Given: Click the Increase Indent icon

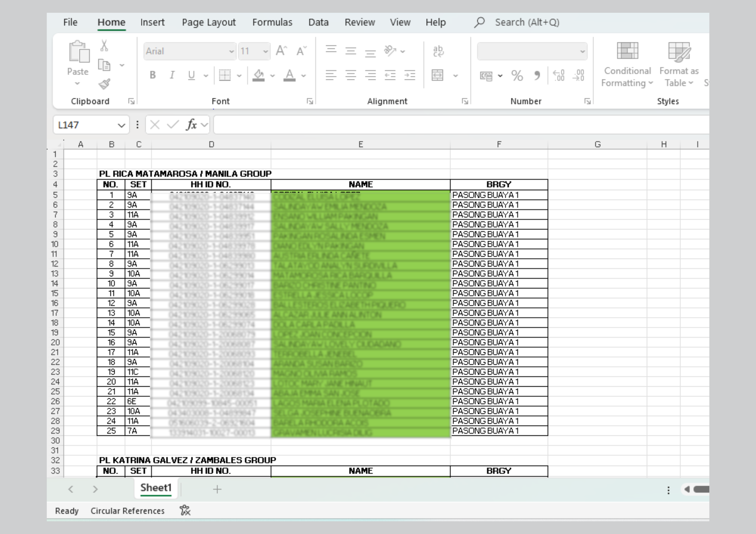Looking at the screenshot, I should pyautogui.click(x=409, y=75).
